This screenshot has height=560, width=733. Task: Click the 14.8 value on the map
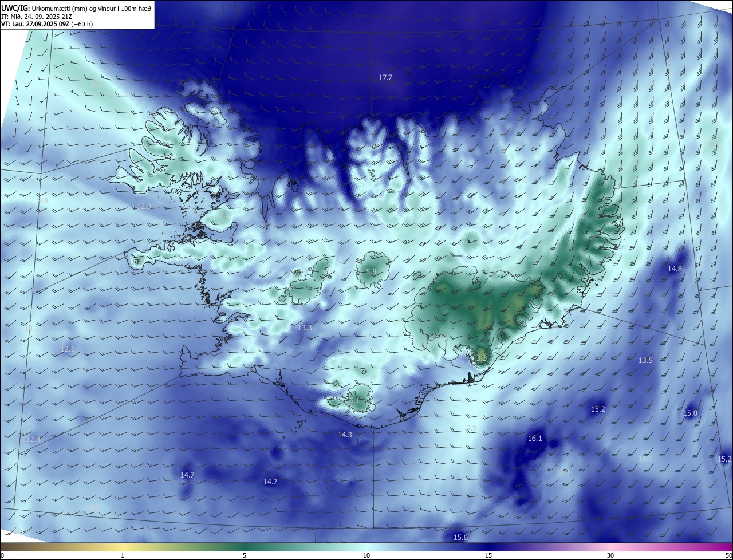675,269
